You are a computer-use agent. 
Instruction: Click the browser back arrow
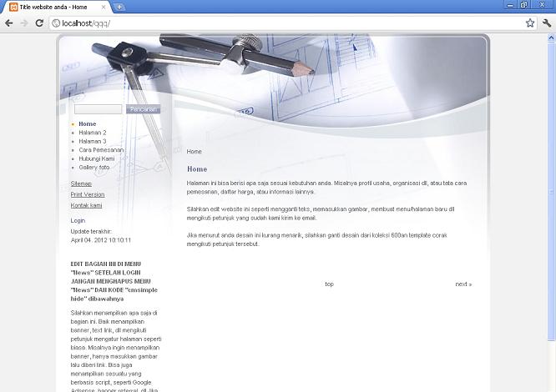[9, 23]
